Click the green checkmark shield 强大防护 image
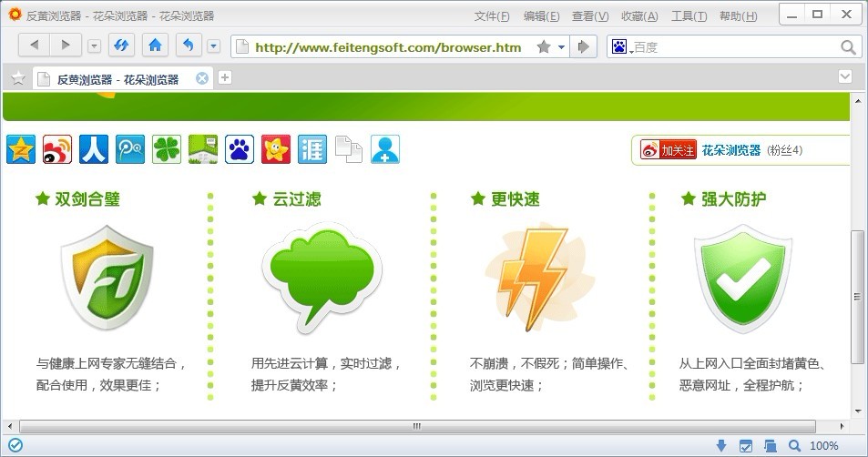 743,279
